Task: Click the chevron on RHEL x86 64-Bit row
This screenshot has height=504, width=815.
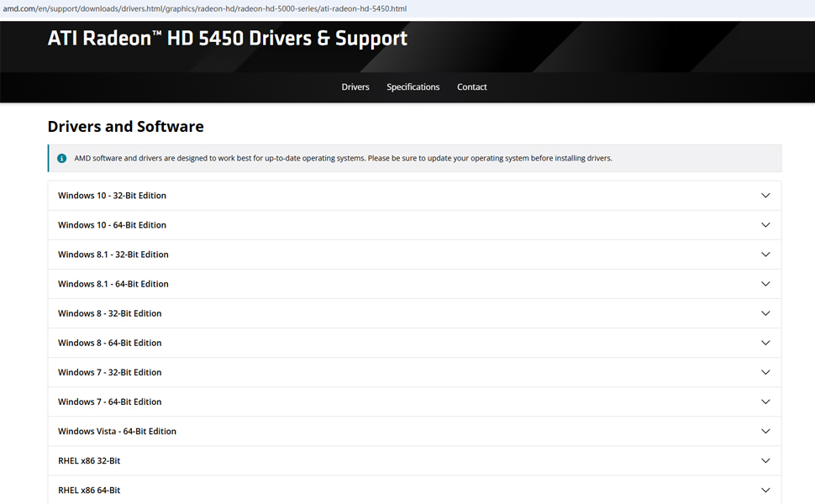Action: [x=765, y=490]
